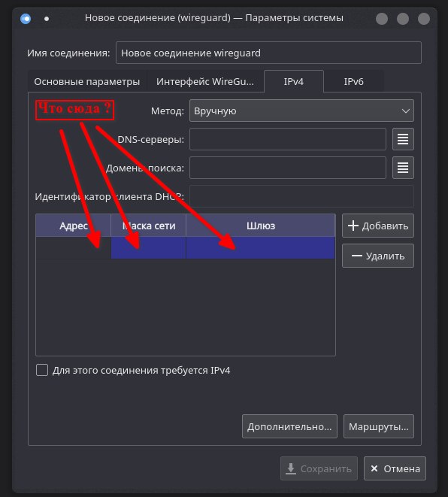Click the pin dot icon in title bar
This screenshot has height=497, width=448.
tap(47, 19)
